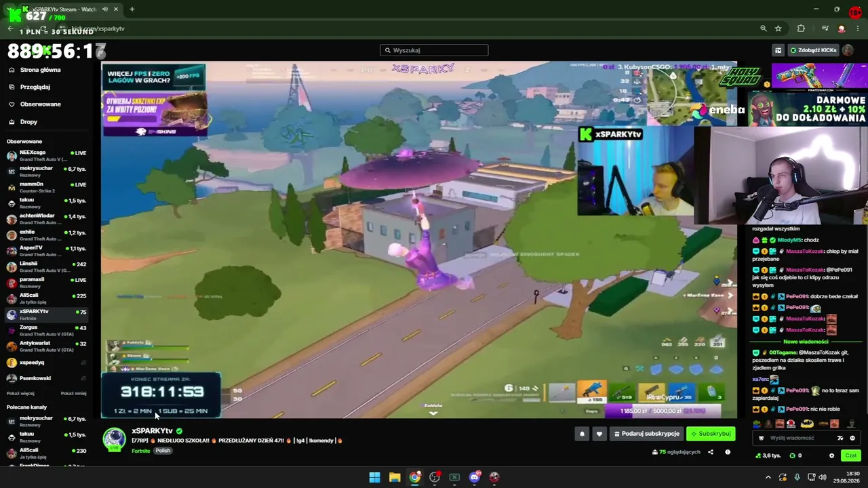The width and height of the screenshot is (868, 488).
Task: Open Google Chrome from the taskbar
Action: [415, 477]
